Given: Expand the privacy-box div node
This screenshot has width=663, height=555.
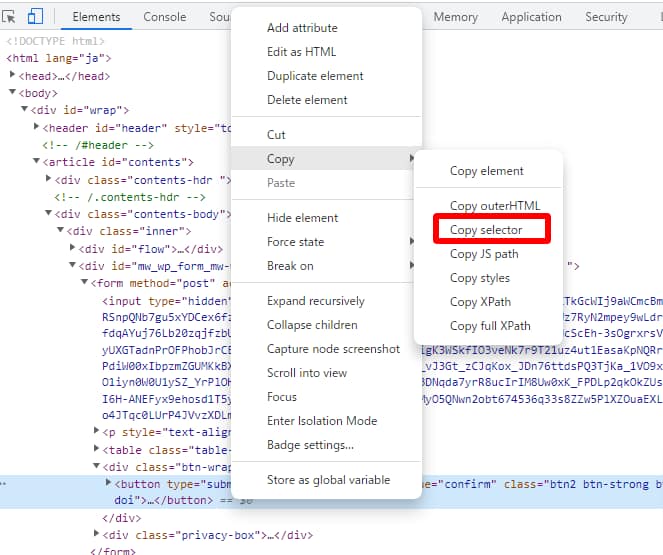Looking at the screenshot, I should 97,535.
